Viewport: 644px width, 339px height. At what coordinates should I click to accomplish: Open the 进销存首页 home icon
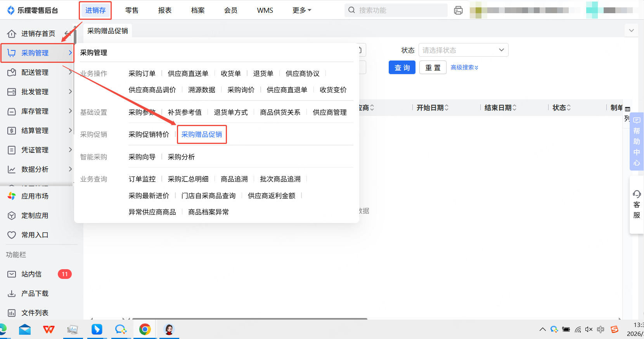(x=12, y=34)
